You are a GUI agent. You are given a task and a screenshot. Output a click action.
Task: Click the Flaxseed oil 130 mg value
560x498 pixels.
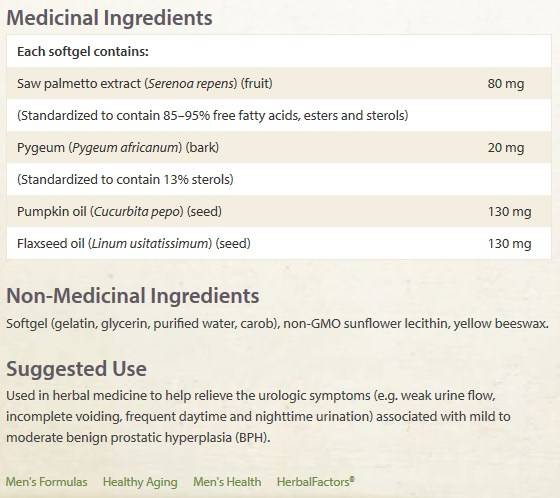(x=510, y=244)
